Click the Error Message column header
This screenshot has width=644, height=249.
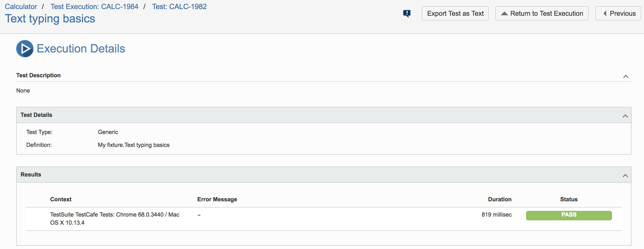point(217,199)
